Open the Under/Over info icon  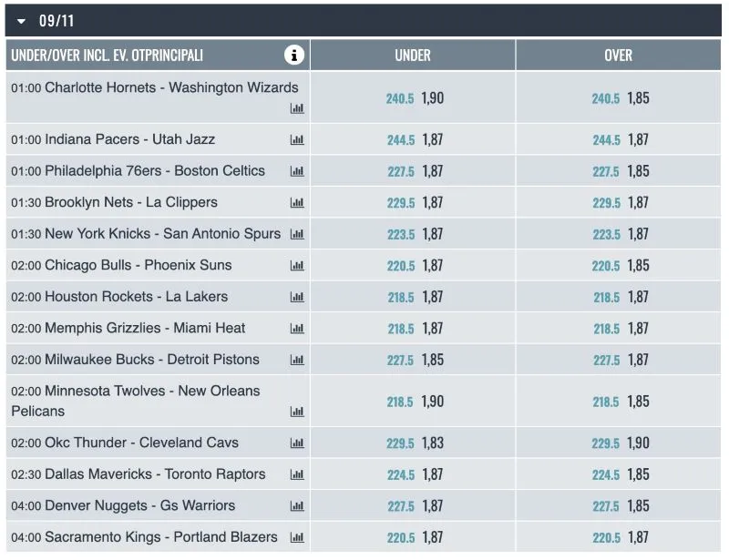[293, 55]
